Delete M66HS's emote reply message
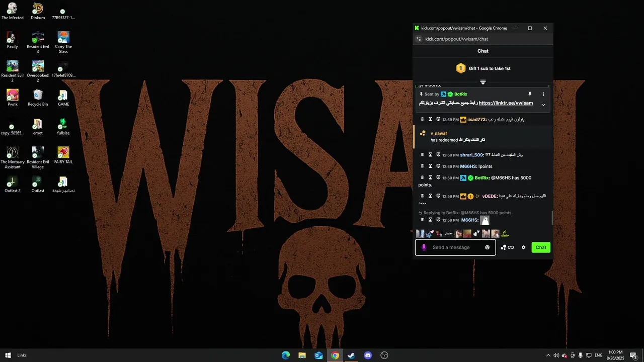 422,220
